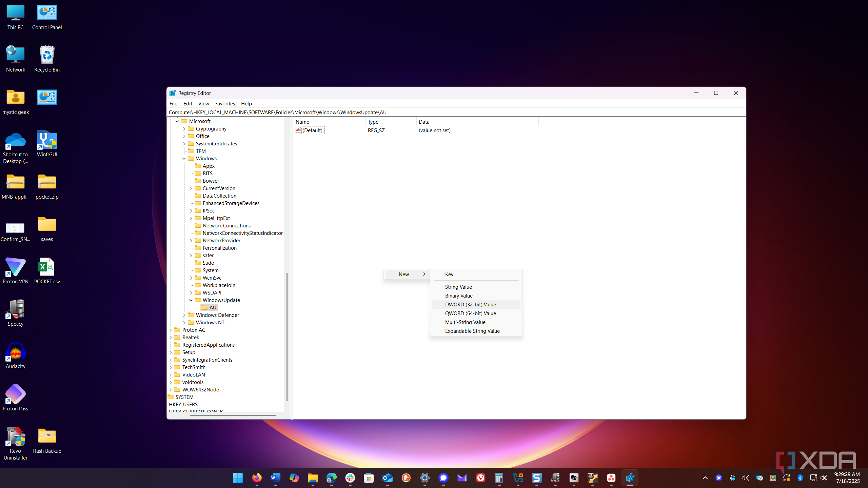Select the Revo Uninstaller desktop shortcut
Screen dimensions: 868x488
[x=15, y=444]
